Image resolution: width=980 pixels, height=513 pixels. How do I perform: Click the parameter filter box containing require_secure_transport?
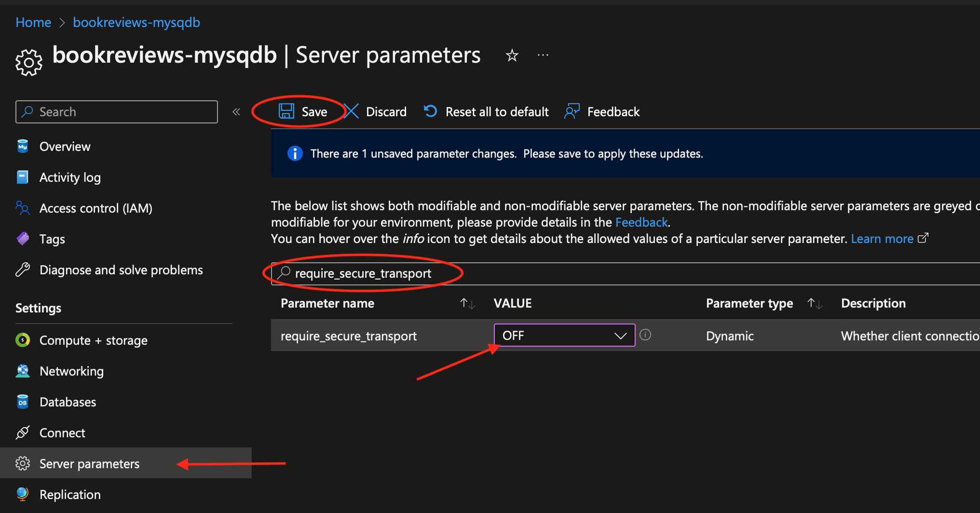[626, 273]
